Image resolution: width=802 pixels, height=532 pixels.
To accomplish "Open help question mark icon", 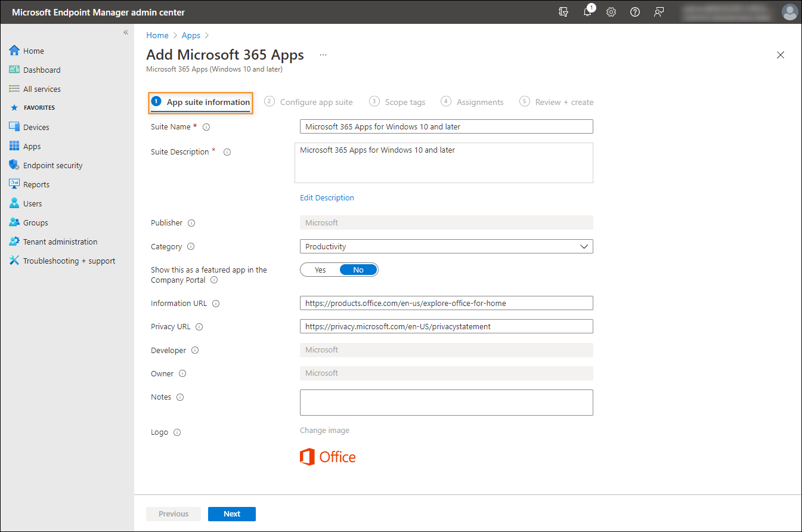I will (x=635, y=12).
